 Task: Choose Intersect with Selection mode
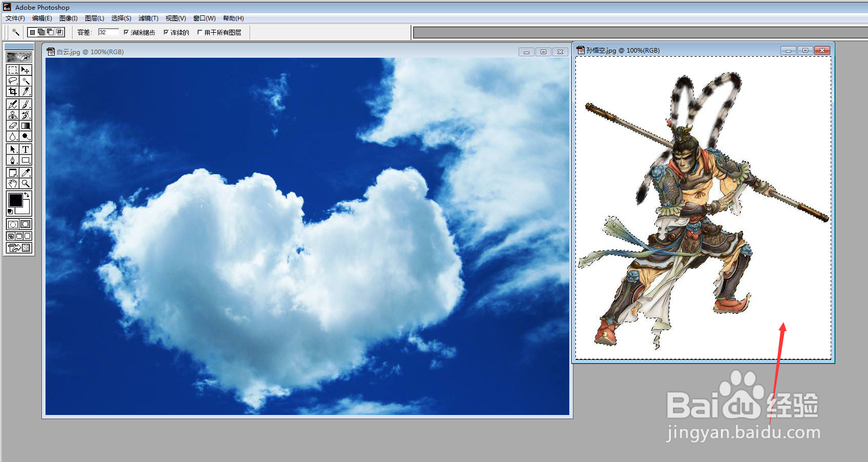[60, 32]
